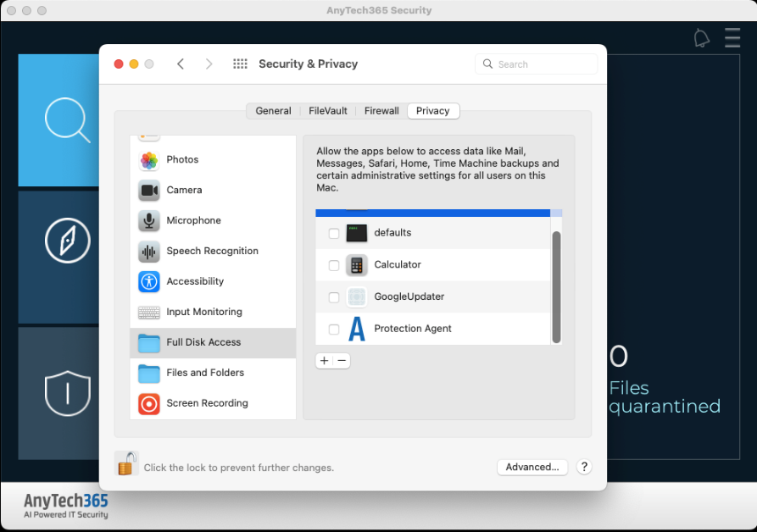The image size is (757, 532).
Task: Enable the defaults checkbox
Action: pos(334,234)
